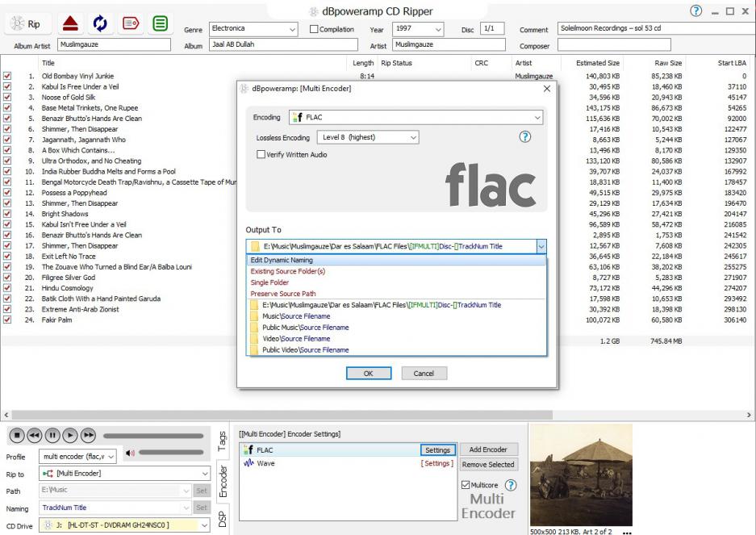Click the blue refresh arrows icon

pos(101,24)
